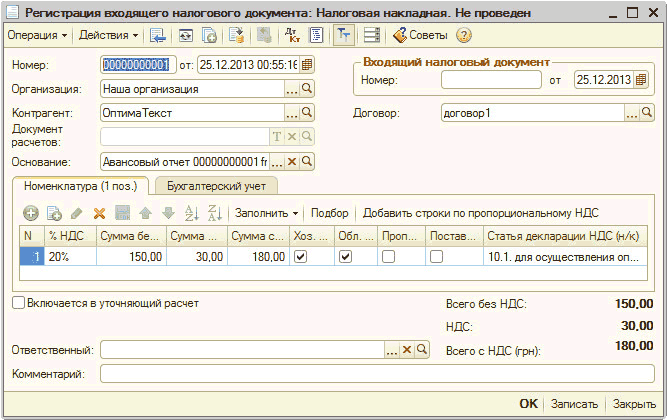Open help via the question mark icon
Viewport: 667px width, 420px height.
pyautogui.click(x=463, y=35)
